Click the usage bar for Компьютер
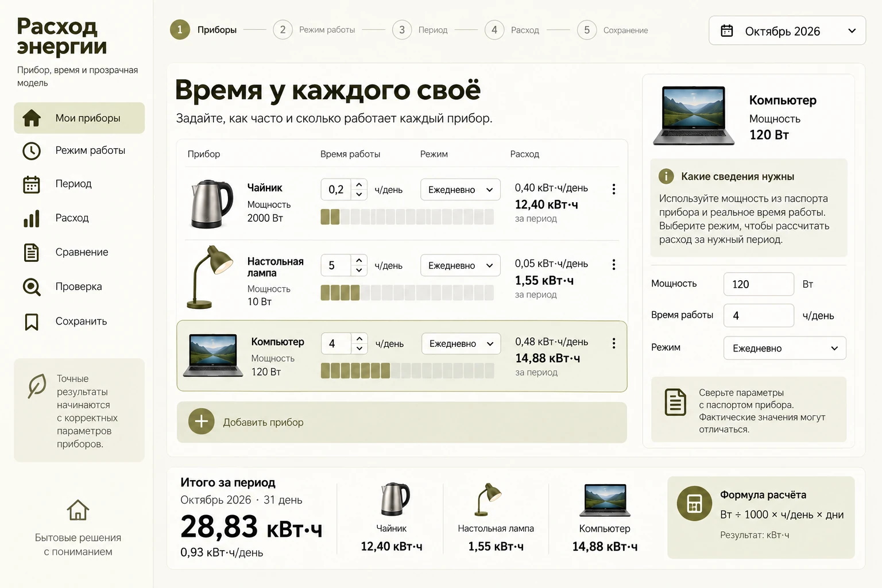The height and width of the screenshot is (588, 882). coord(407,371)
